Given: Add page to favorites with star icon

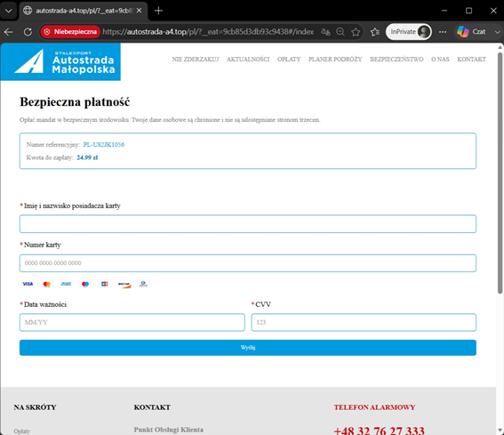Looking at the screenshot, I should (356, 32).
